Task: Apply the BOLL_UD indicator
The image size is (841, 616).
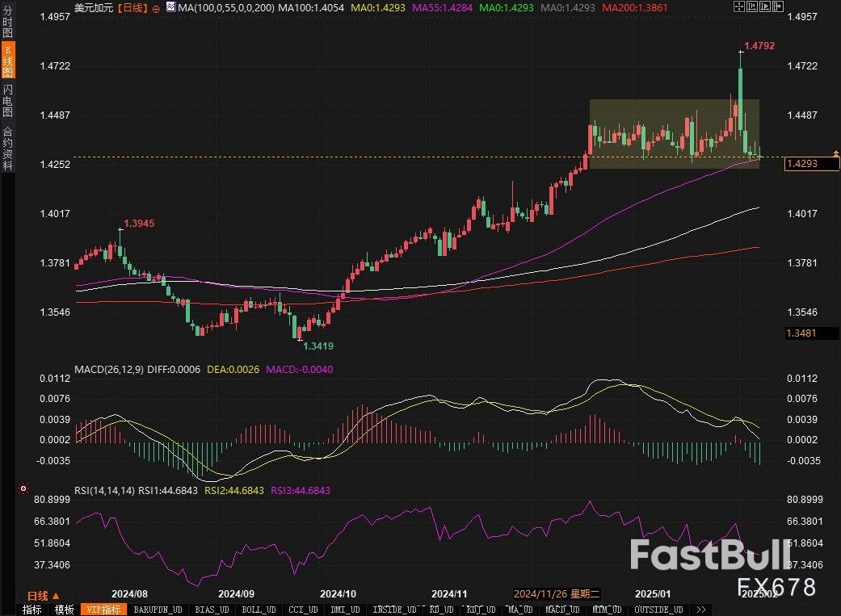Action: click(259, 610)
